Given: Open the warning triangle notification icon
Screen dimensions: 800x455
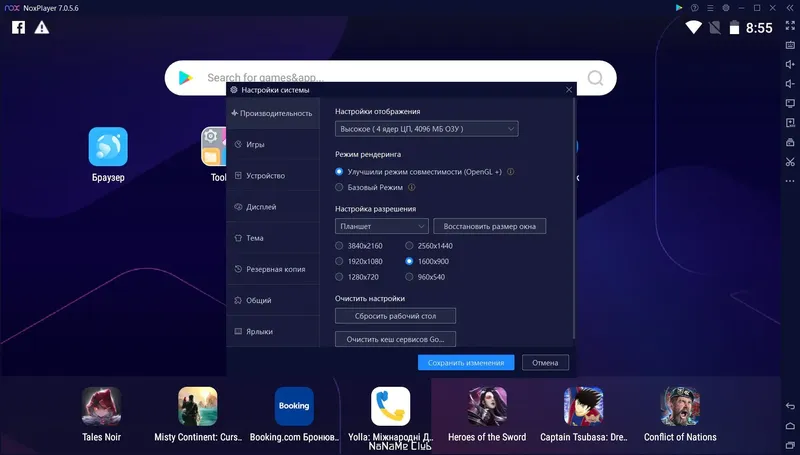Looking at the screenshot, I should point(42,27).
